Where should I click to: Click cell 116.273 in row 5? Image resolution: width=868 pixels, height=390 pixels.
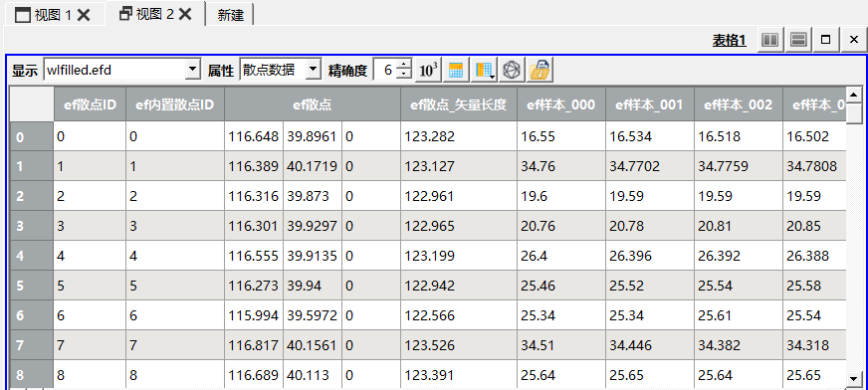coord(254,286)
